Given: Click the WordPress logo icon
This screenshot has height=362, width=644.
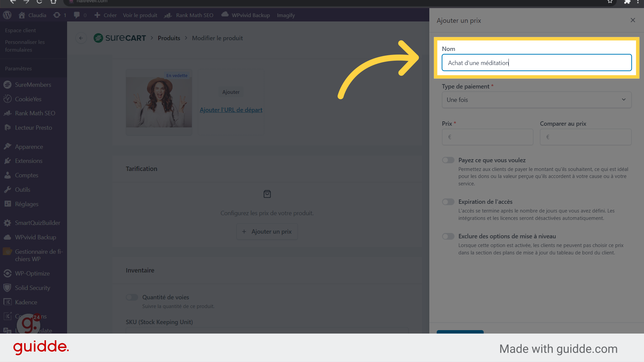Looking at the screenshot, I should (x=7, y=15).
